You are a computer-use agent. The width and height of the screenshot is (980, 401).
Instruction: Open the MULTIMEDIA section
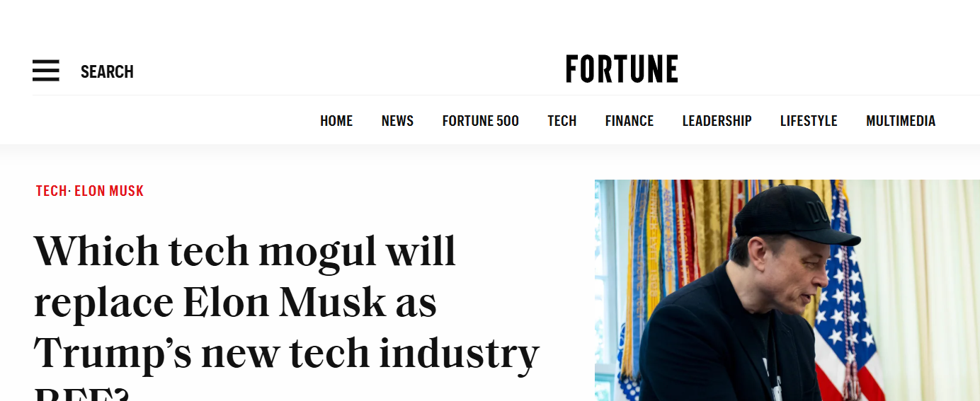[x=901, y=121]
